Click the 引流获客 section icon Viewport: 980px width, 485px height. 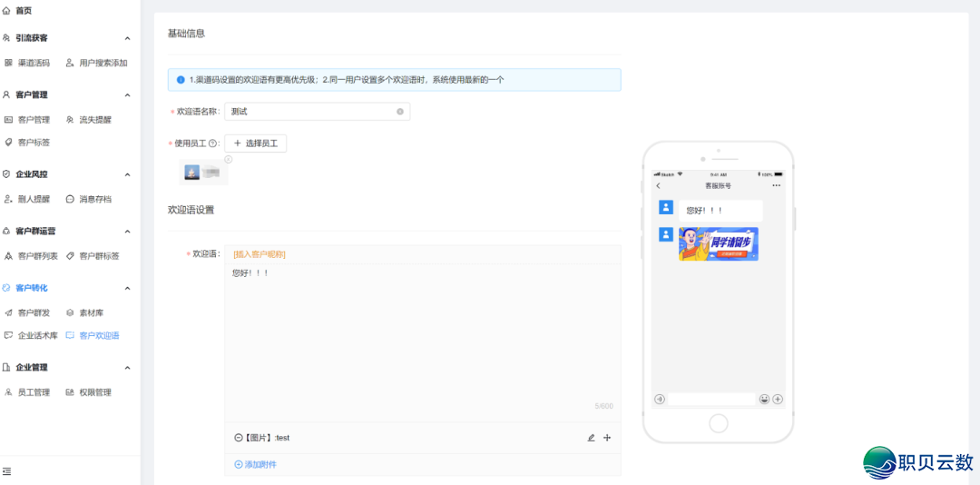click(6, 38)
